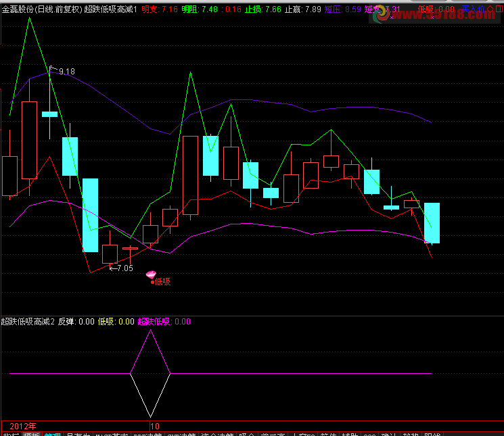Click the blue 买入价 label

coord(473,9)
